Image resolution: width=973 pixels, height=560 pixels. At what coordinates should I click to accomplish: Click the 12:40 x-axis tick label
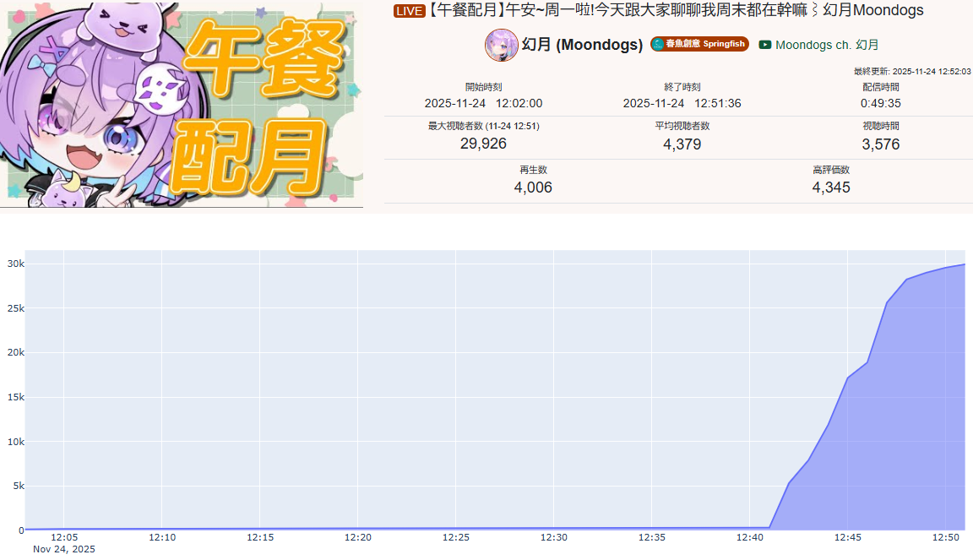pos(750,537)
